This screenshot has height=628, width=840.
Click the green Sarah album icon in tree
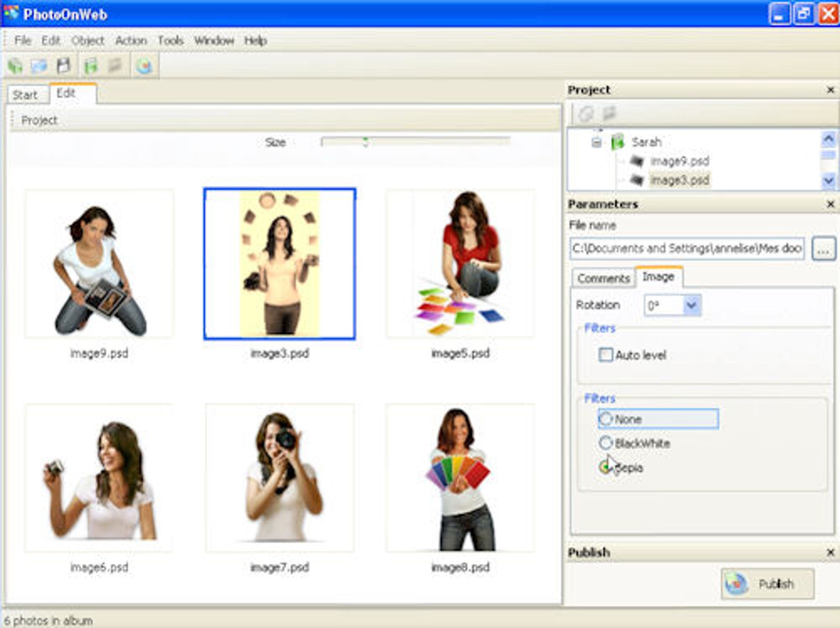click(x=618, y=142)
